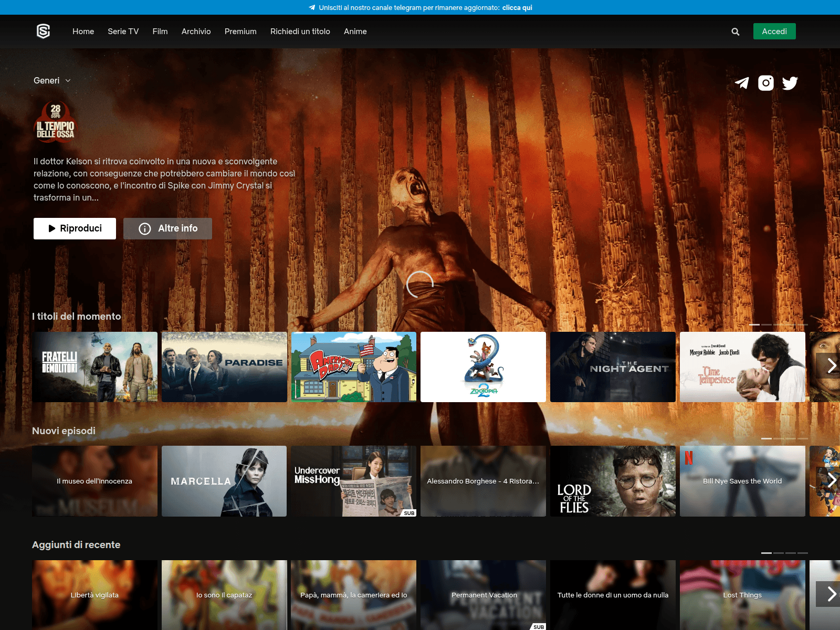
Task: Click the site logo in the navbar
Action: coord(43,31)
